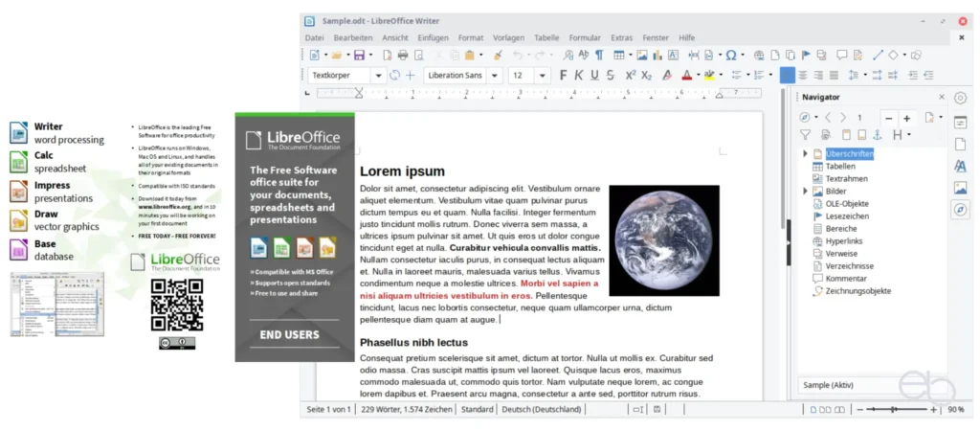Click the Earth image in document
Viewport: 980px width, 431px height.
pos(664,240)
